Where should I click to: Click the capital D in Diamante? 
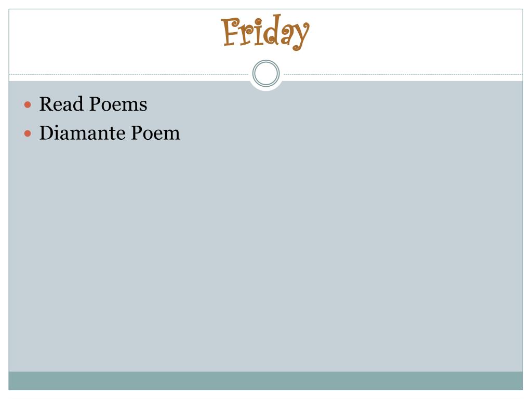[46, 133]
